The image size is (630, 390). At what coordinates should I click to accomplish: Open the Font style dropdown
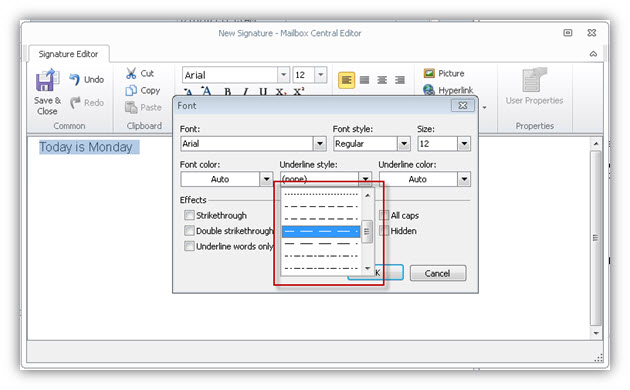[404, 143]
